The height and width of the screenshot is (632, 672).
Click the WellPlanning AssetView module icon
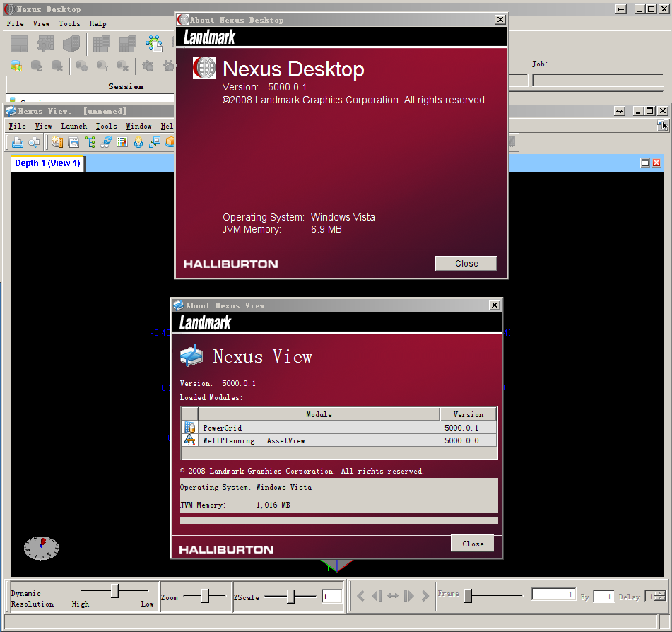189,440
